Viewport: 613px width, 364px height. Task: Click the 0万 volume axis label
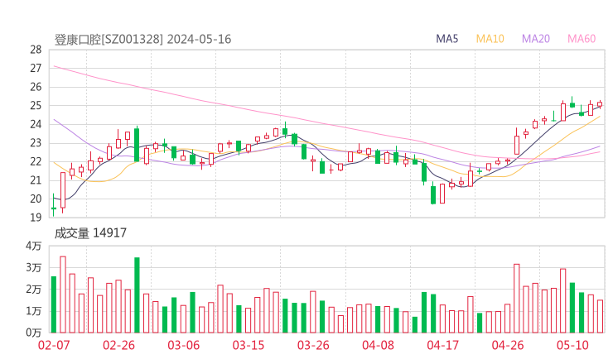click(34, 333)
